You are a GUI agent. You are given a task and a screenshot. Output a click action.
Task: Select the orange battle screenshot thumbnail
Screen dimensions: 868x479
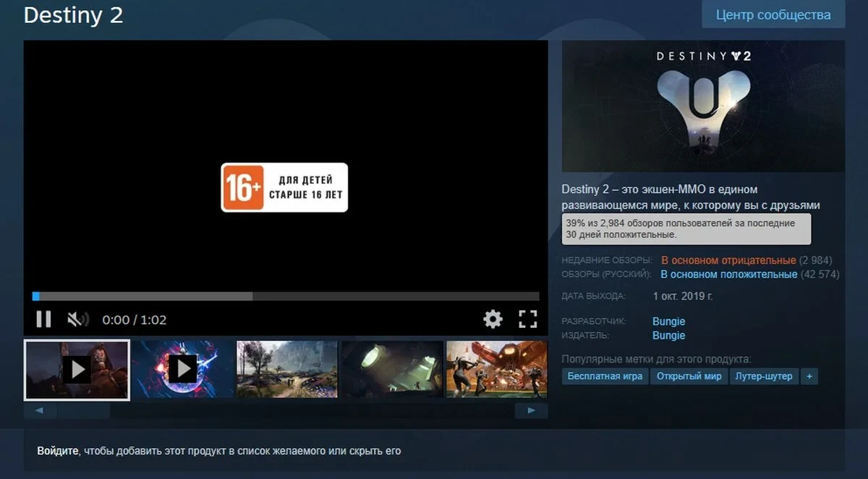(496, 370)
